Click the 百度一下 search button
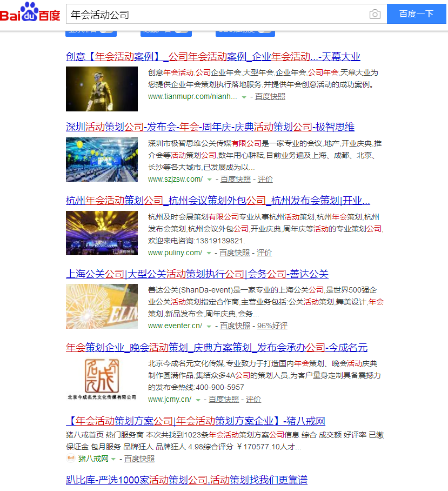Image resolution: width=448 pixels, height=491 pixels. click(417, 14)
